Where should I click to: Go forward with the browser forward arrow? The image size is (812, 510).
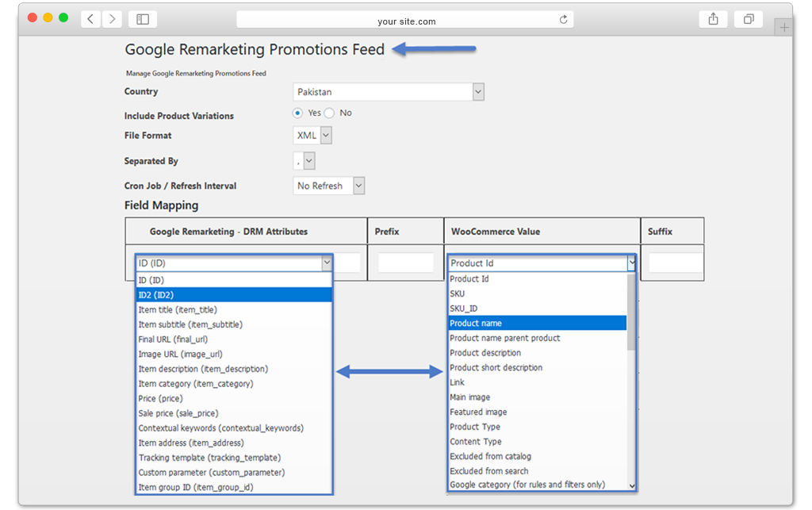(x=112, y=19)
